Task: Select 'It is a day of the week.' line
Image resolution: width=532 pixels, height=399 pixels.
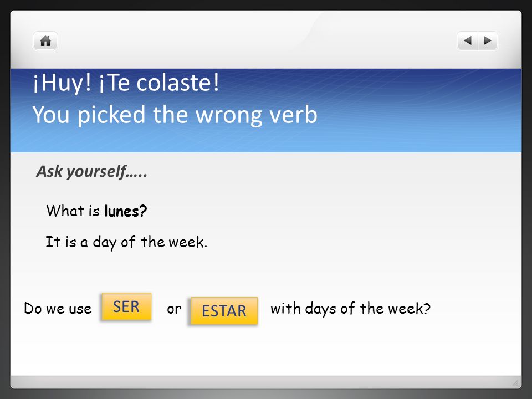Action: [x=126, y=242]
